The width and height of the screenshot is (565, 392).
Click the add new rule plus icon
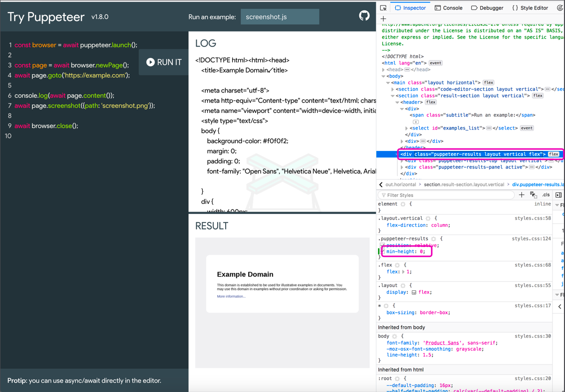521,194
